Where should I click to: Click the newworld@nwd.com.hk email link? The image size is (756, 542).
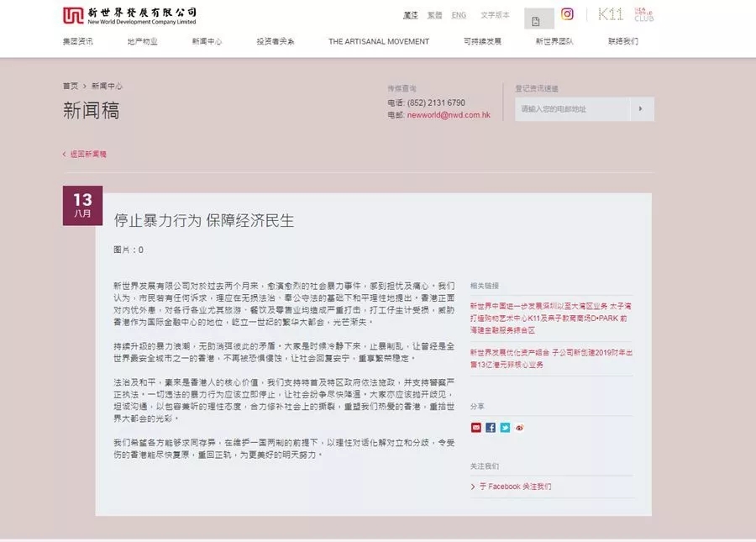click(448, 114)
